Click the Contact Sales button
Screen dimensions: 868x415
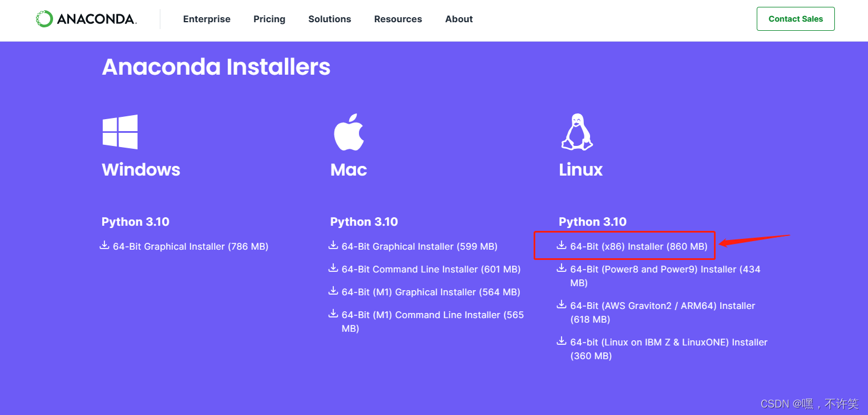click(796, 19)
